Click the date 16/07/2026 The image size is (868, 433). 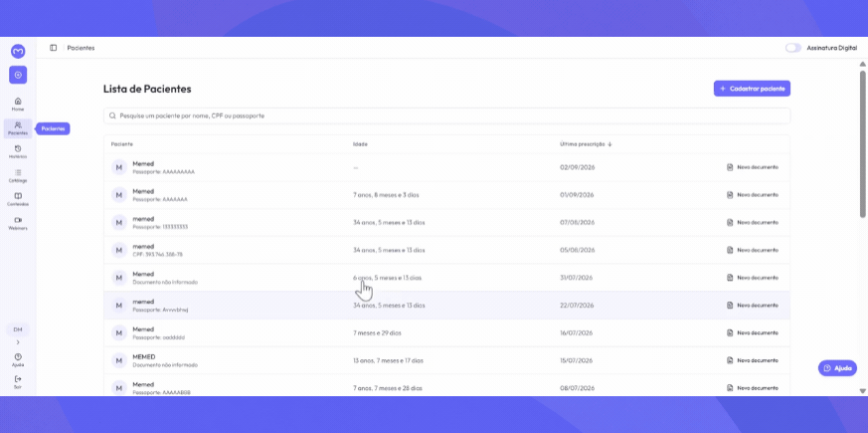click(577, 333)
